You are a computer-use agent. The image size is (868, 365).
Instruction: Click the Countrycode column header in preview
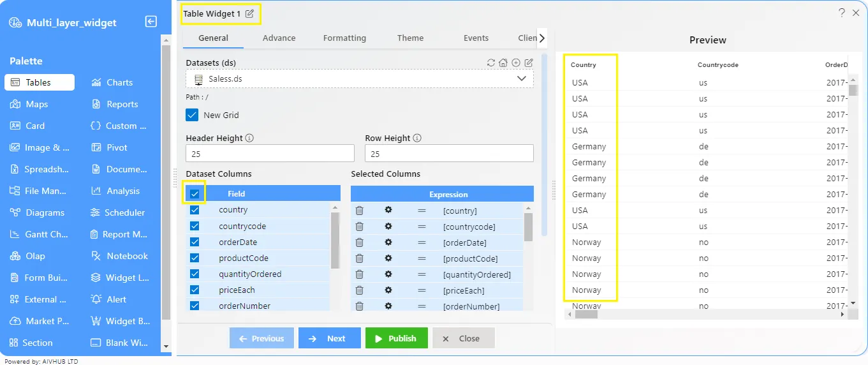717,64
